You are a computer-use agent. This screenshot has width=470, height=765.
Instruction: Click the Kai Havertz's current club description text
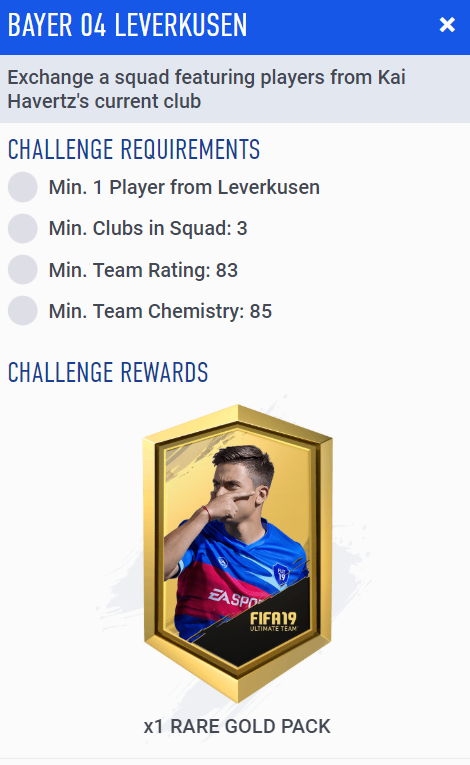[206, 89]
